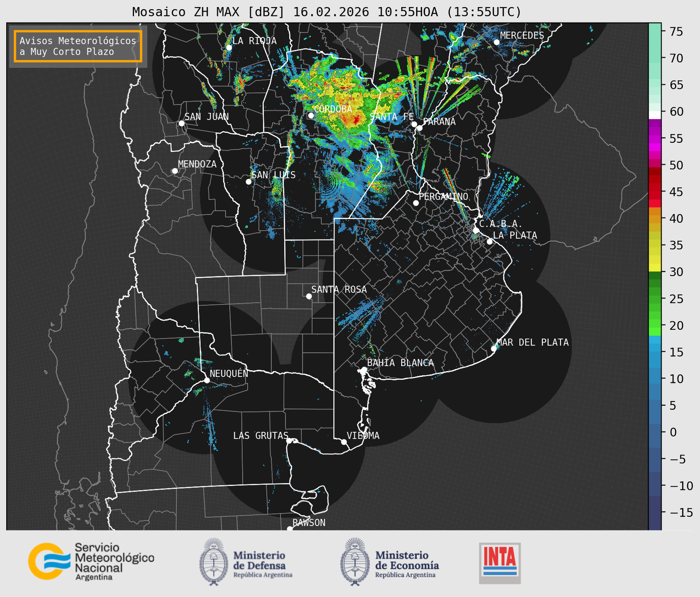
Task: Click the white 60 dBZ band on the color scale
Action: click(x=655, y=115)
